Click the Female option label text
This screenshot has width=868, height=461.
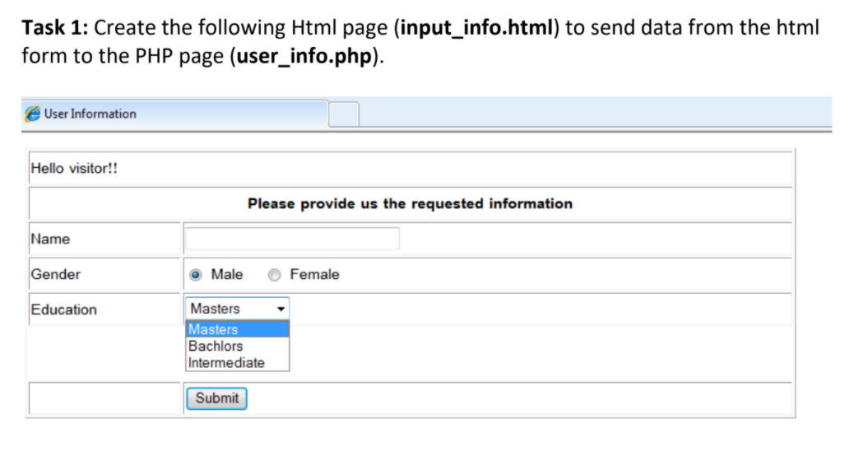(314, 274)
